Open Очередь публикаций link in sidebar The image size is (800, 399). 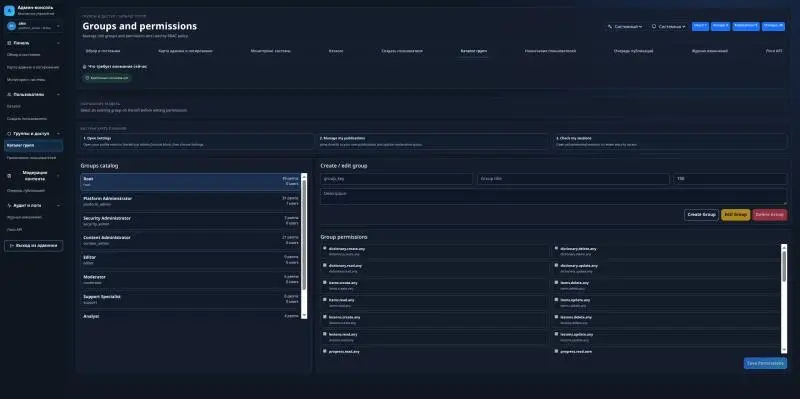(26, 191)
